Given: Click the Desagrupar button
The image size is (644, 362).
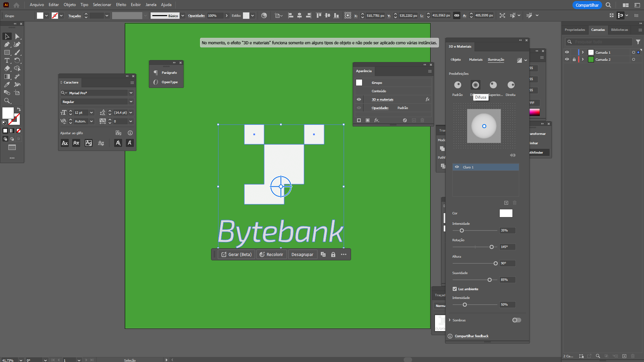Looking at the screenshot, I should point(302,255).
